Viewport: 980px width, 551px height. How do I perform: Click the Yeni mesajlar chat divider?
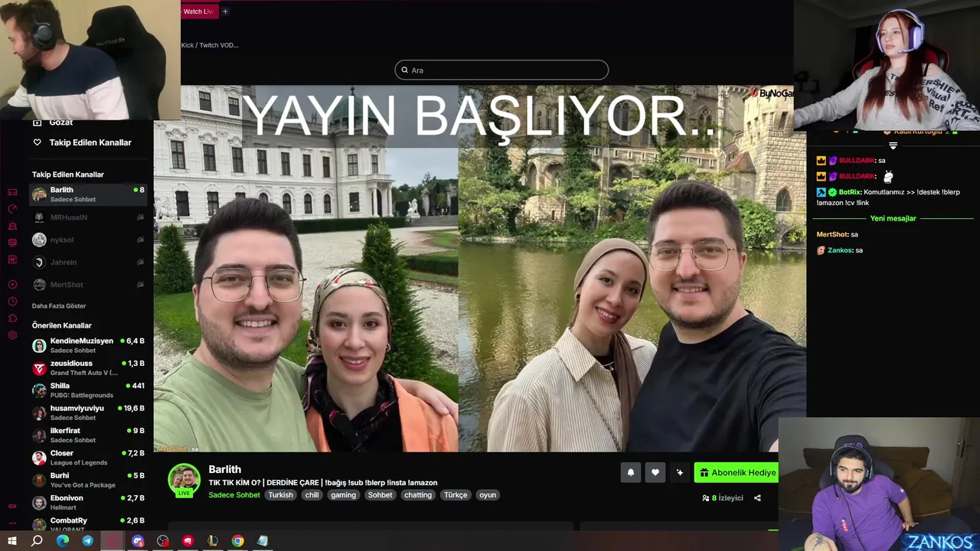pyautogui.click(x=893, y=219)
